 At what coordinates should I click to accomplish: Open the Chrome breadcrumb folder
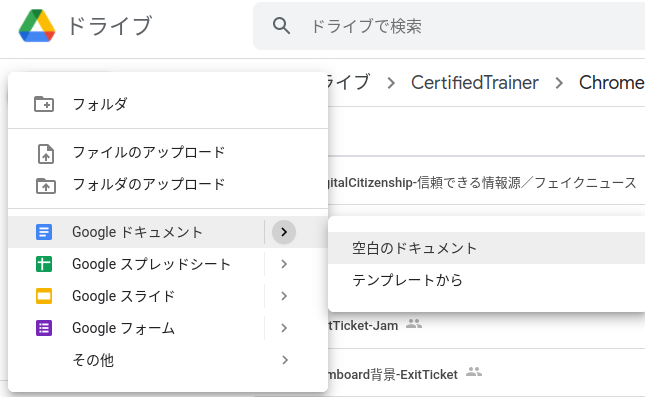point(612,83)
